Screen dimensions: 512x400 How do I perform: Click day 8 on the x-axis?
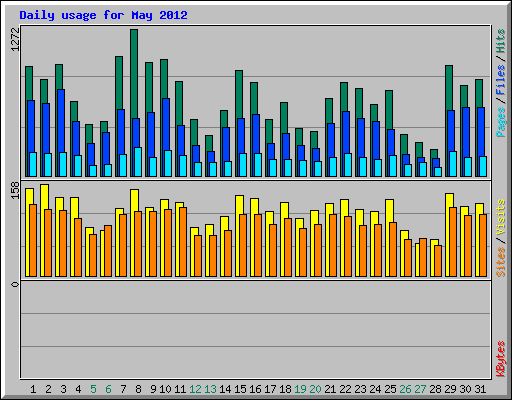[138, 389]
